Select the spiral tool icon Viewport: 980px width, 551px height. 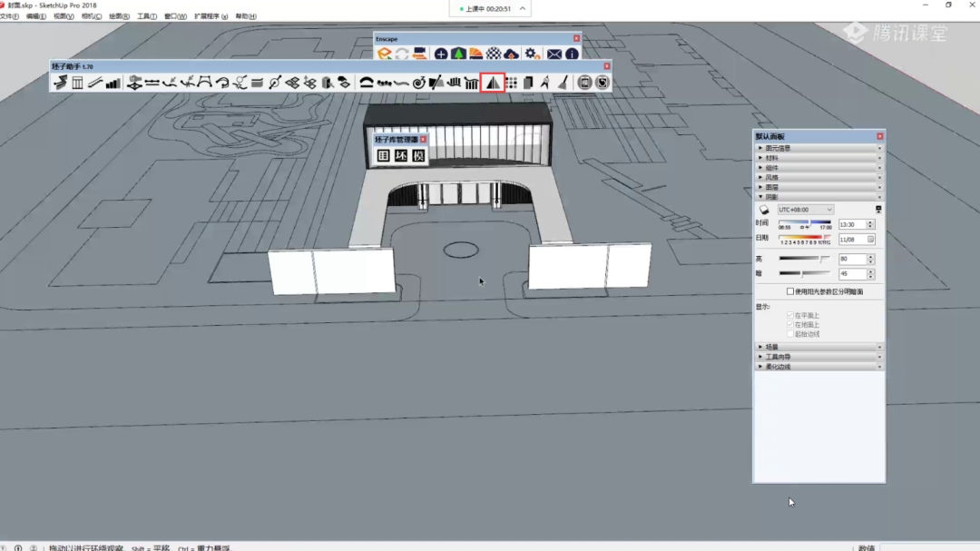[418, 83]
